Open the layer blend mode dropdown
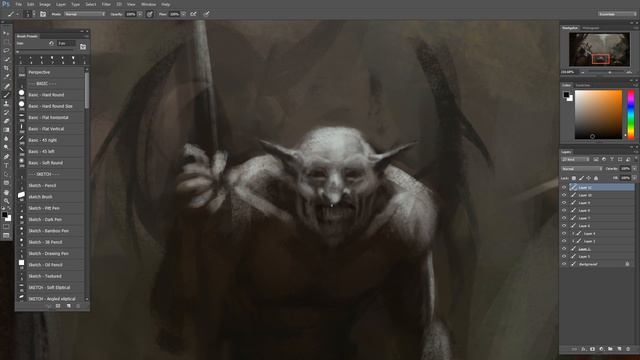The height and width of the screenshot is (360, 640). click(x=582, y=169)
